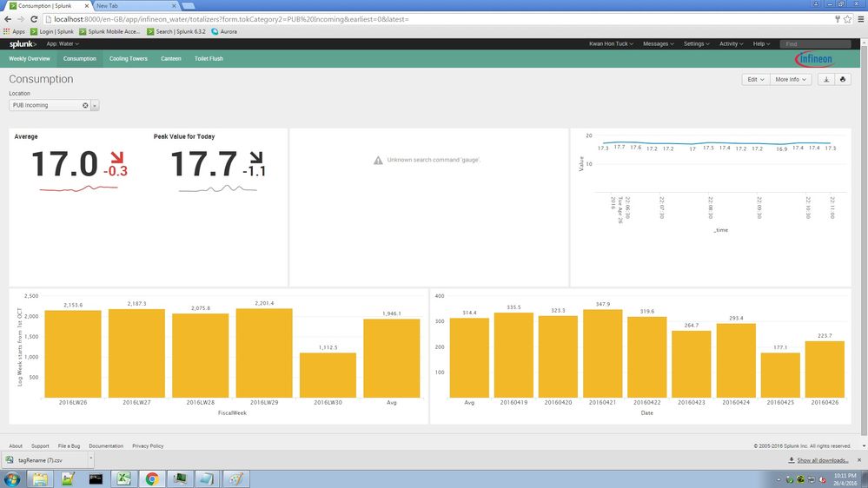Image resolution: width=868 pixels, height=488 pixels.
Task: Expand the Location dropdown arrow
Action: (95, 105)
